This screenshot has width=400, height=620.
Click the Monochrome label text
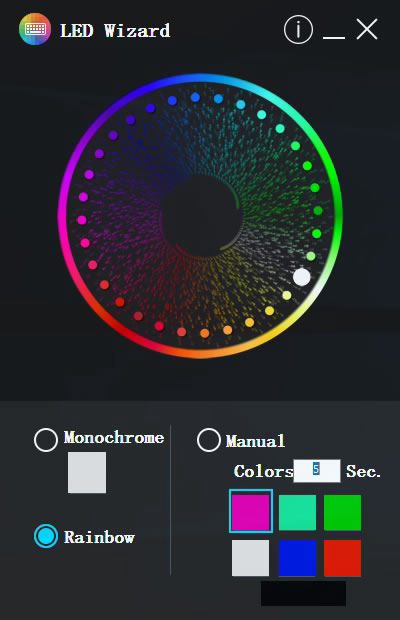coord(114,437)
